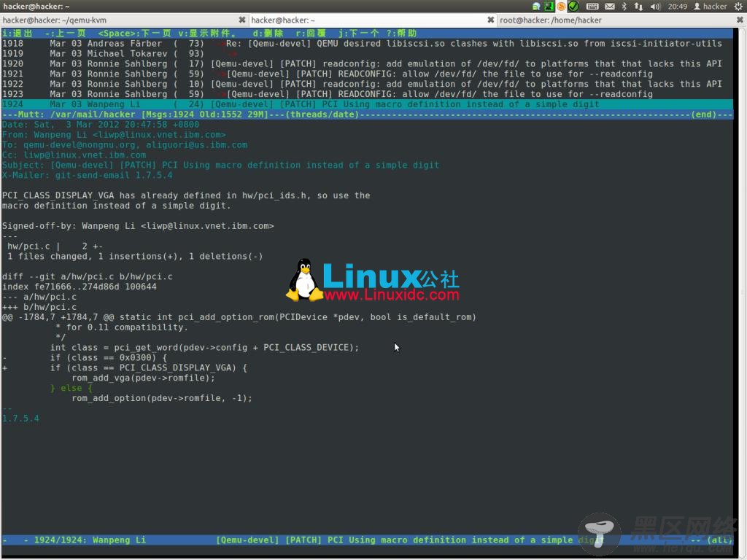Screen dimensions: 747x560
Task: Close the root@hacker: /home/hacker tab
Action: pos(740,20)
